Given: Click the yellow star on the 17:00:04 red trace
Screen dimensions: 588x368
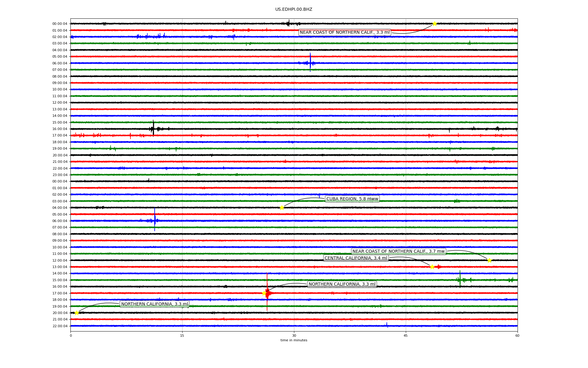Looking at the screenshot, I should coord(264,293).
